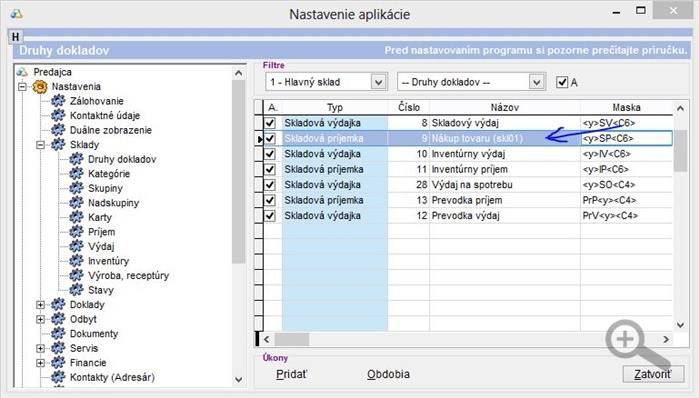Click the gear icon beside Kontakty (Adresár)
This screenshot has width=699, height=398.
tap(58, 377)
